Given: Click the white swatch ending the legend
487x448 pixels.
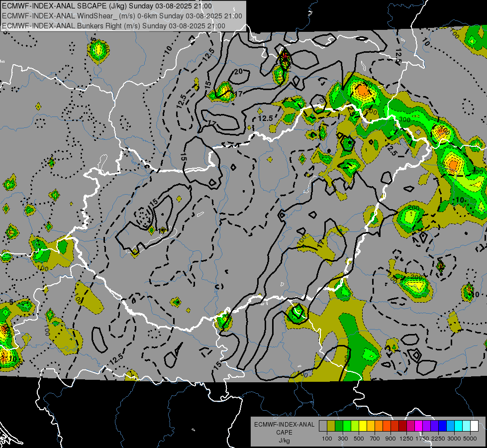Looking at the screenshot, I should [475, 426].
